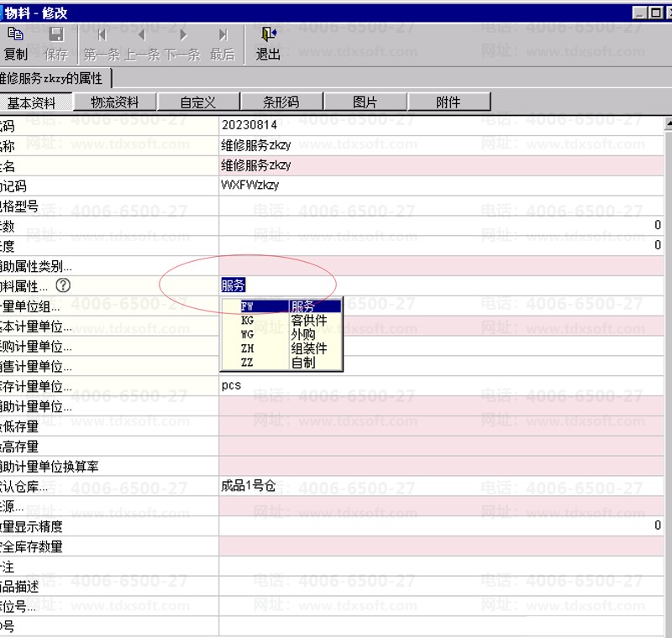The width and height of the screenshot is (672, 638).
Task: Maximize the 物料 - 修改 window
Action: 656,13
